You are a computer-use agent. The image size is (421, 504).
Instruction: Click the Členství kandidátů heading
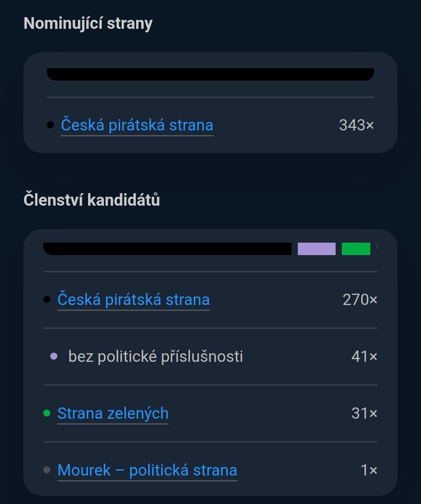point(92,200)
